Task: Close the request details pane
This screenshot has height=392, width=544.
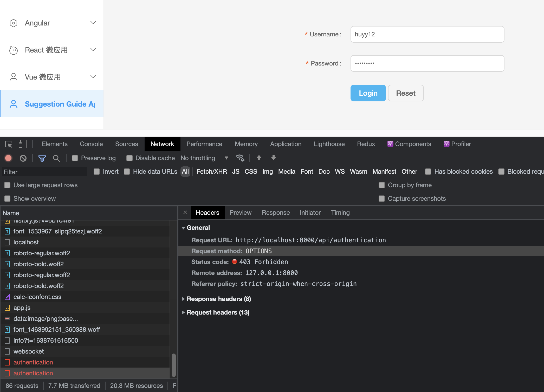Action: (x=185, y=212)
